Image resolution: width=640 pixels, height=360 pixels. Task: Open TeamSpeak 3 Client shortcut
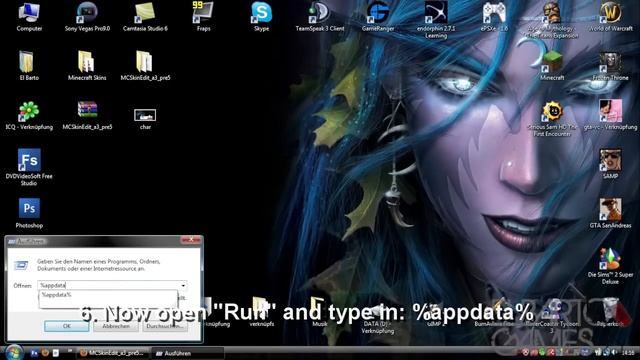320,16
